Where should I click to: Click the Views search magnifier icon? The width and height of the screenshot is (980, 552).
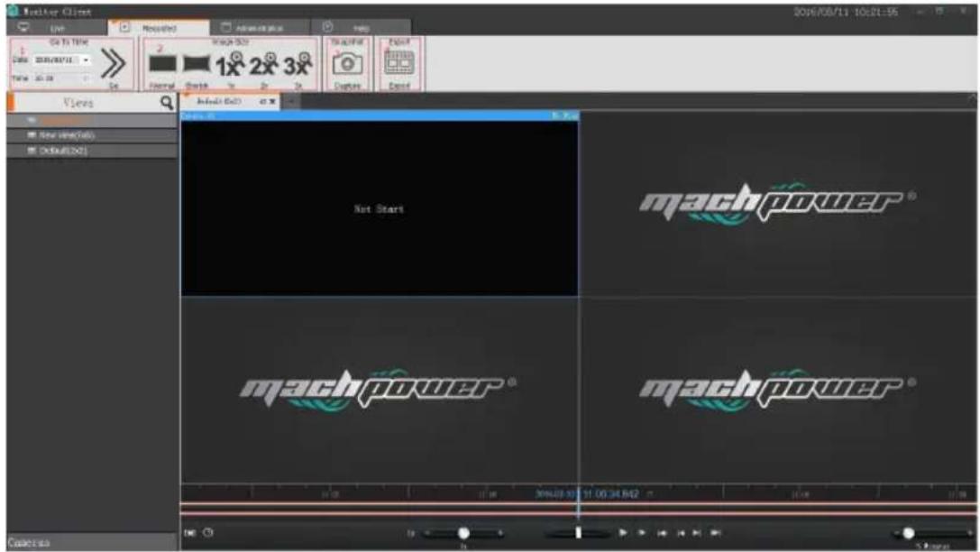click(x=166, y=103)
